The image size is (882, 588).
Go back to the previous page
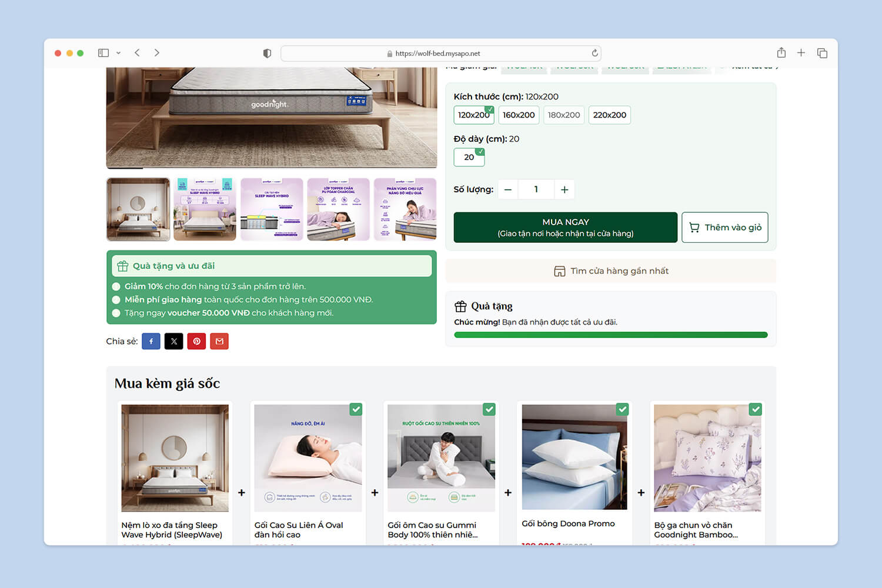point(137,53)
